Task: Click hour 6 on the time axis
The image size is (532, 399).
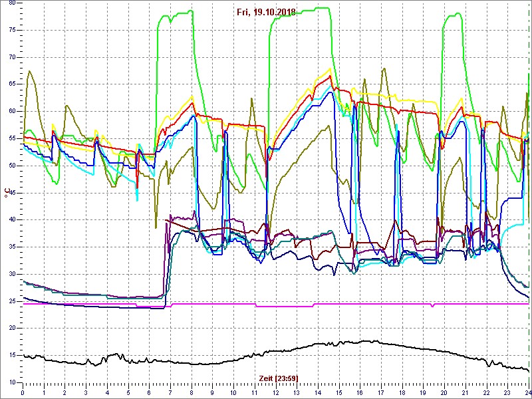Action: 149,392
